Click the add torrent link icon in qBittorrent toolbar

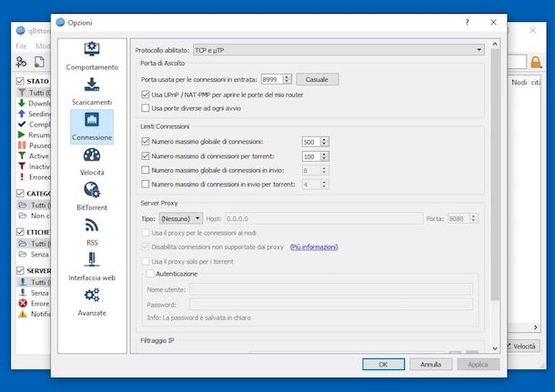coord(21,62)
